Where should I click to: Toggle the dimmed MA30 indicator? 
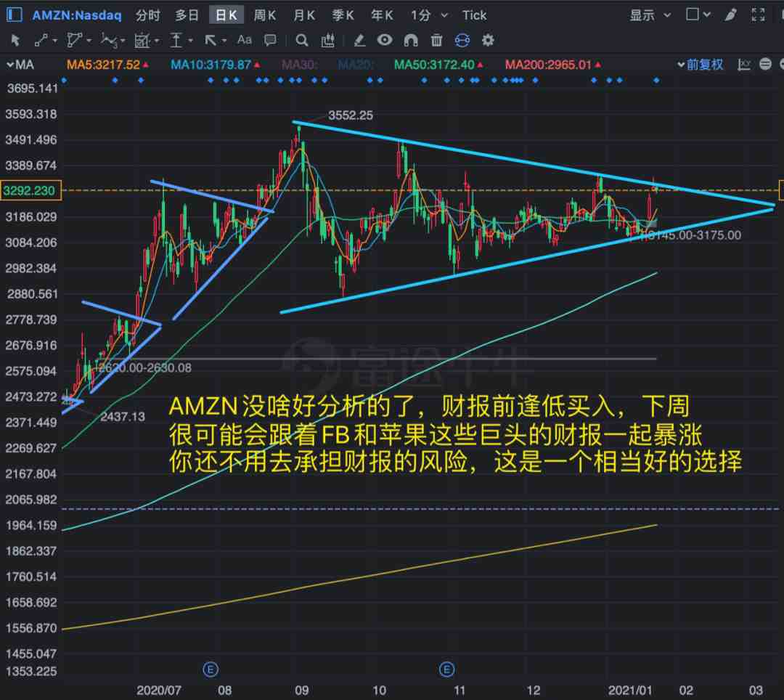(x=300, y=65)
